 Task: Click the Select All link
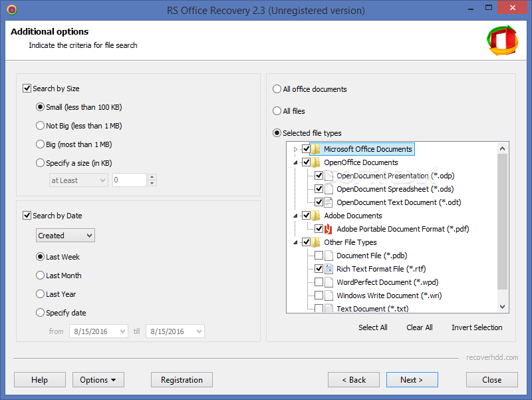(x=373, y=327)
